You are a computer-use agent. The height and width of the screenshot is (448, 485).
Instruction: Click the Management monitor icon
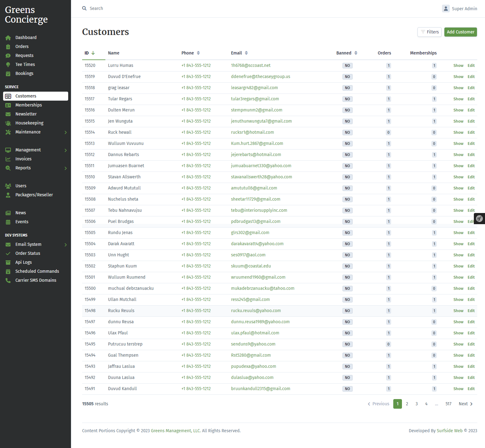point(8,150)
